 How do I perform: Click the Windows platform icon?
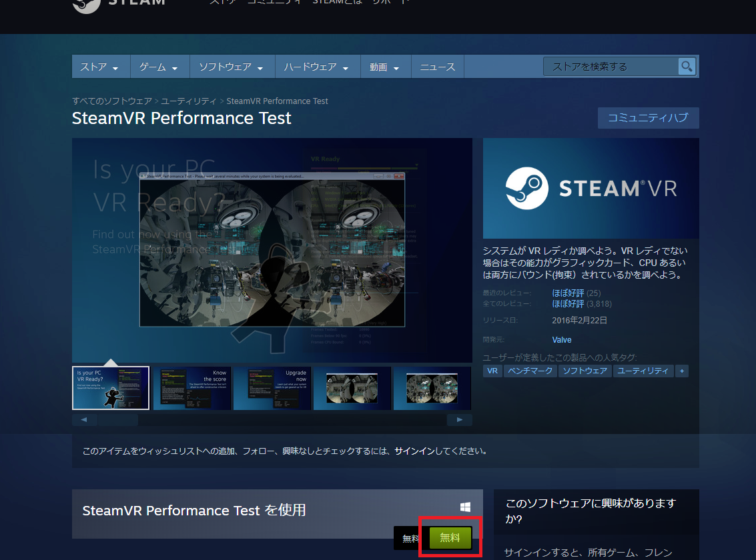point(465,507)
